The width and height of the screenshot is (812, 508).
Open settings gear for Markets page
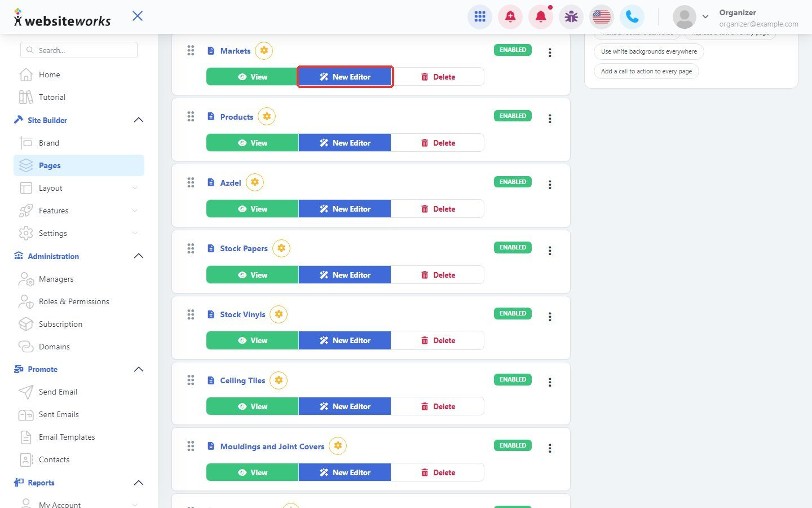tap(264, 51)
